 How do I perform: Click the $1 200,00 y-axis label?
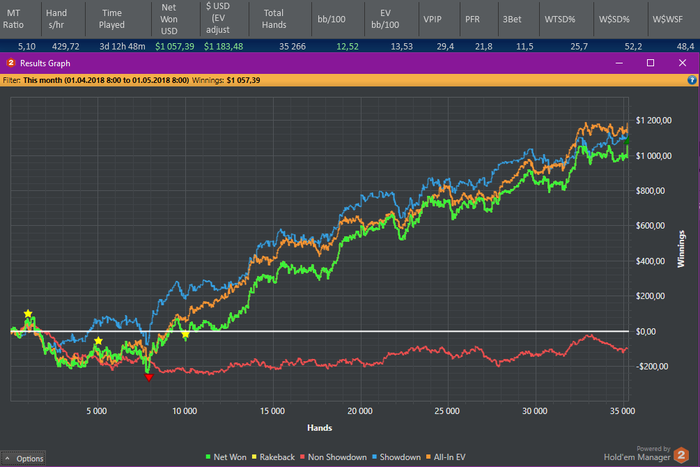654,121
